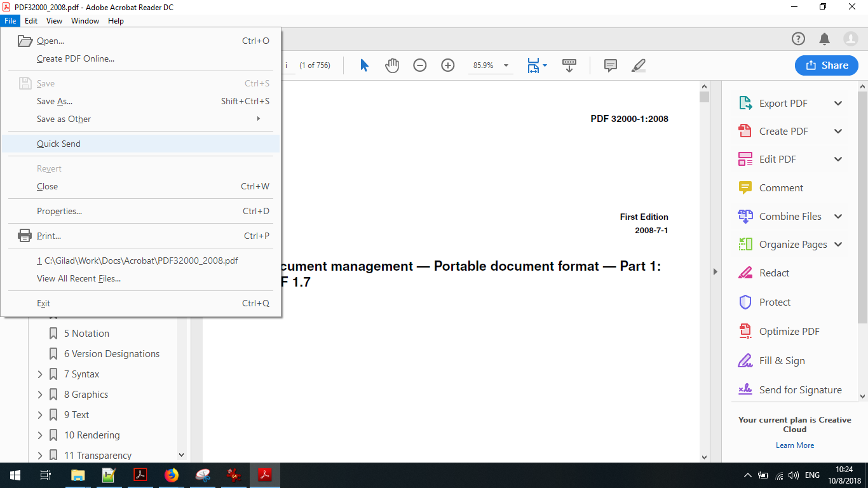The height and width of the screenshot is (488, 868).
Task: Zoom in with the plus icon
Action: coord(447,65)
